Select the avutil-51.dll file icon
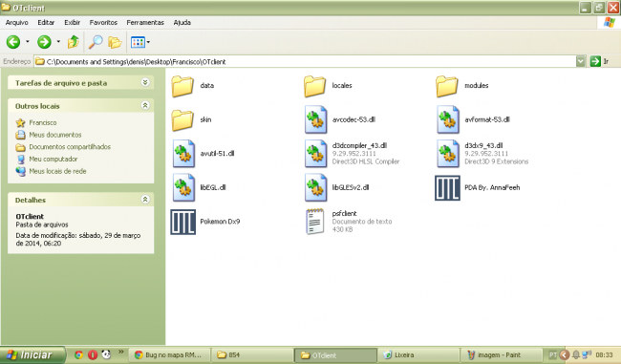The image size is (621, 364). click(x=183, y=154)
